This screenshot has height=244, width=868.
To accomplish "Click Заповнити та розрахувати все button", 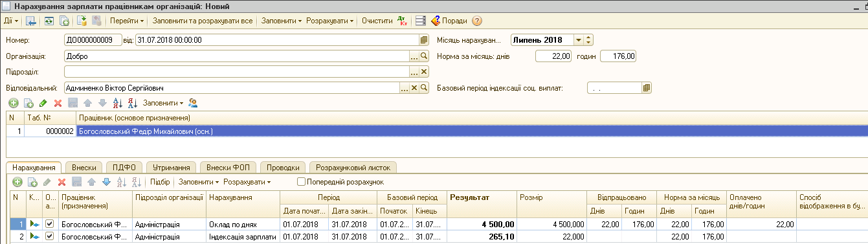I will pyautogui.click(x=202, y=21).
